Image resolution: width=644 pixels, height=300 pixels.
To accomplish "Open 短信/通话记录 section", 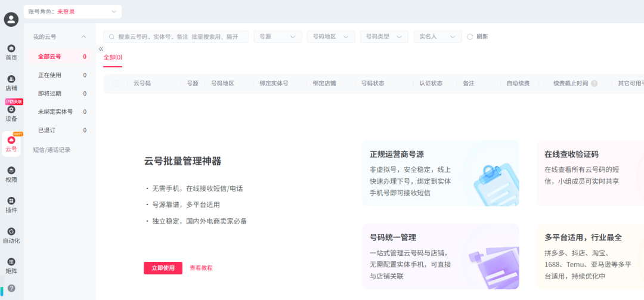I will [52, 150].
